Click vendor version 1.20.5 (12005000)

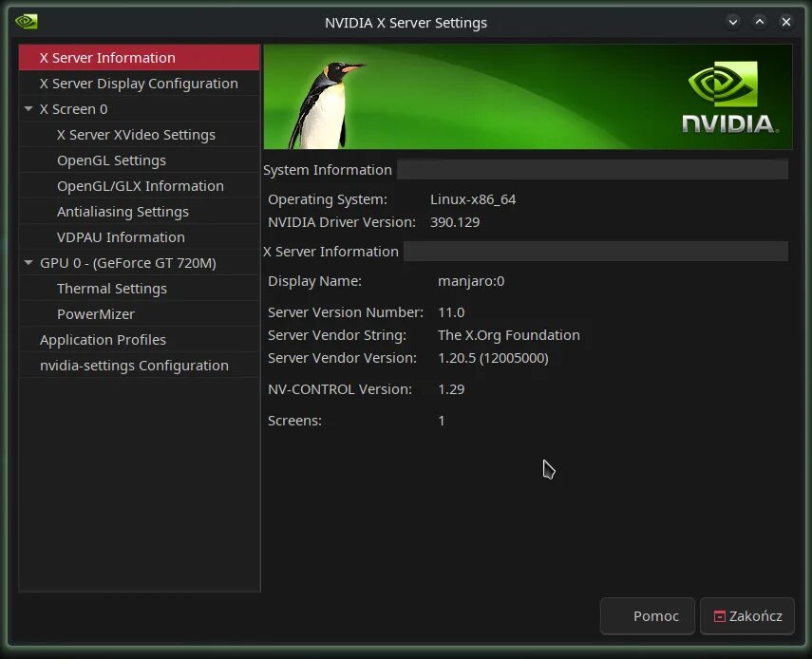point(493,358)
